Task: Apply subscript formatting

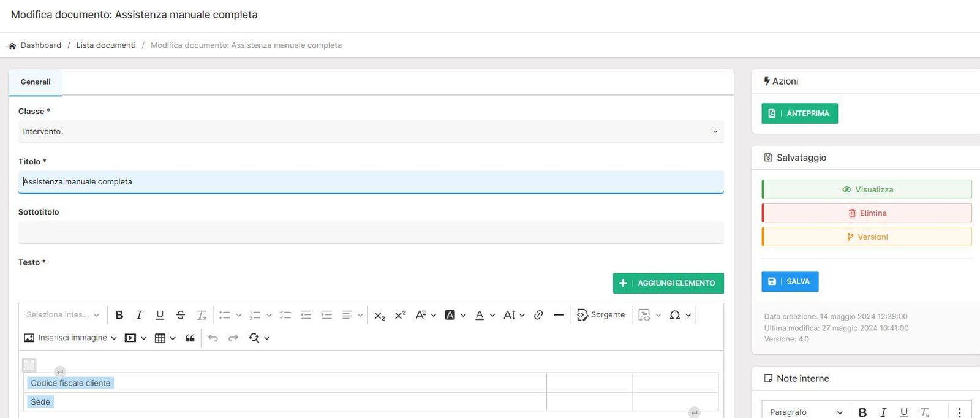Action: 379,315
